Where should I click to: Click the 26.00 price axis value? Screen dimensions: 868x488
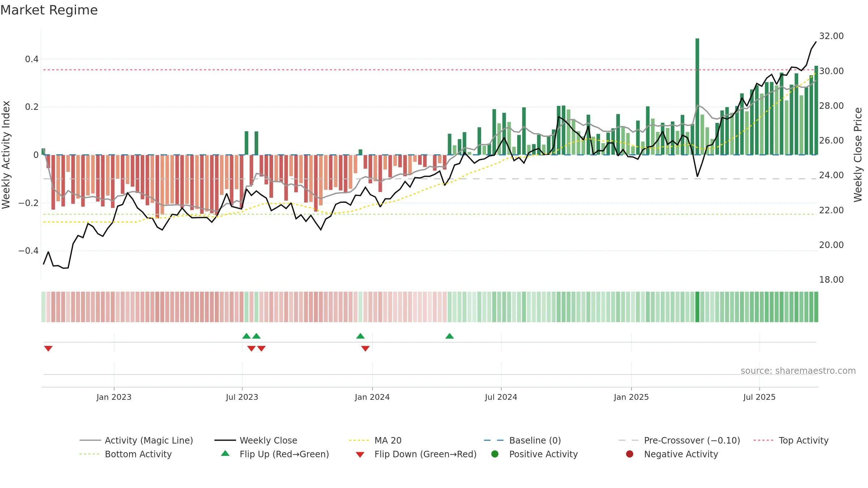pyautogui.click(x=831, y=140)
